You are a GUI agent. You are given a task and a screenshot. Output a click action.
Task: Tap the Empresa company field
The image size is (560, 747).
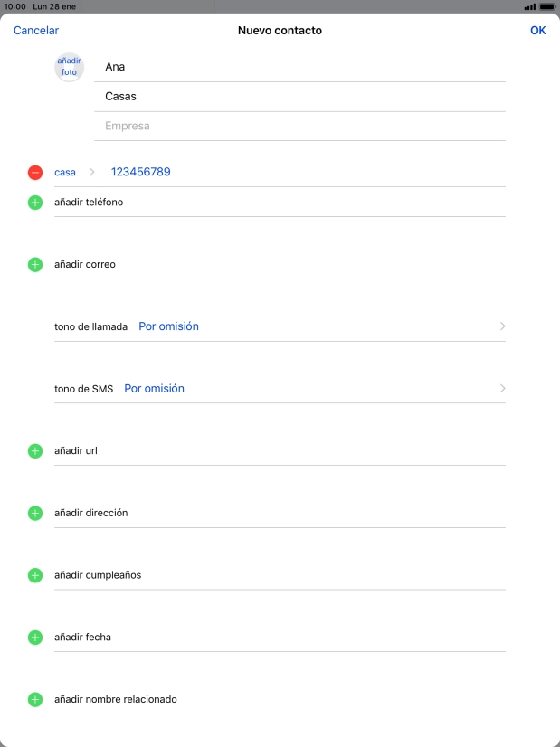coord(299,127)
